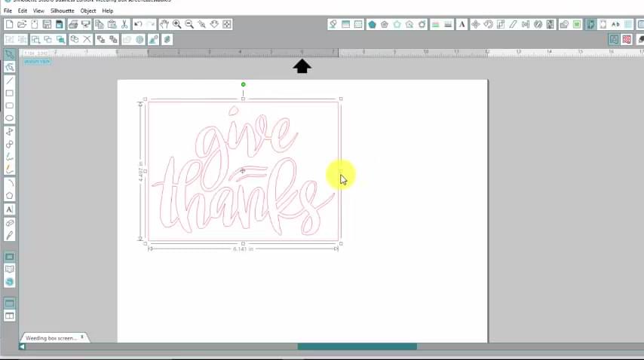Select the Eraser tool
The width and height of the screenshot is (644, 360).
[x=10, y=223]
